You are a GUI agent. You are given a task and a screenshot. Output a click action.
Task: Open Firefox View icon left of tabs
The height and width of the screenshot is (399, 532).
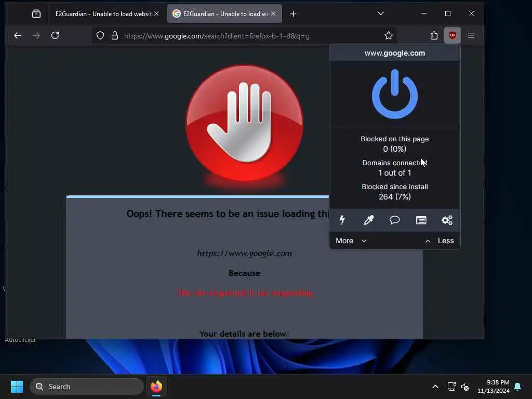pyautogui.click(x=36, y=14)
